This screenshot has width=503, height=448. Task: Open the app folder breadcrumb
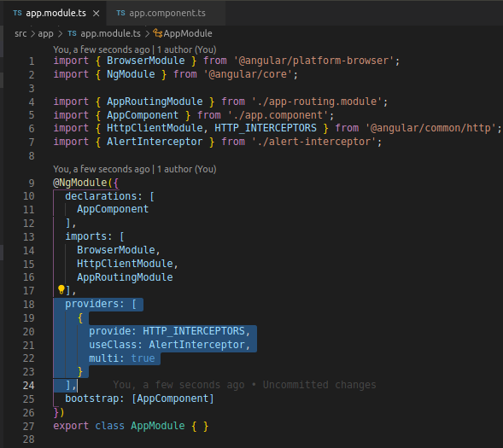click(45, 33)
